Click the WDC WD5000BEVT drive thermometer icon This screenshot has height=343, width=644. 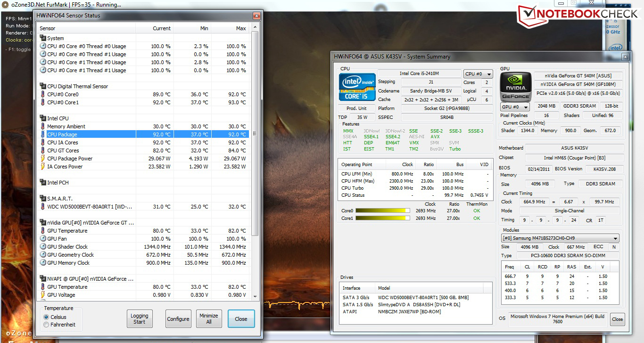(43, 207)
